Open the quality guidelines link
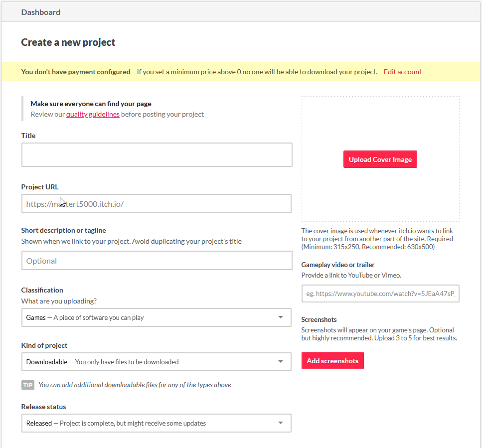Screen dimensions: 482x448 93,114
